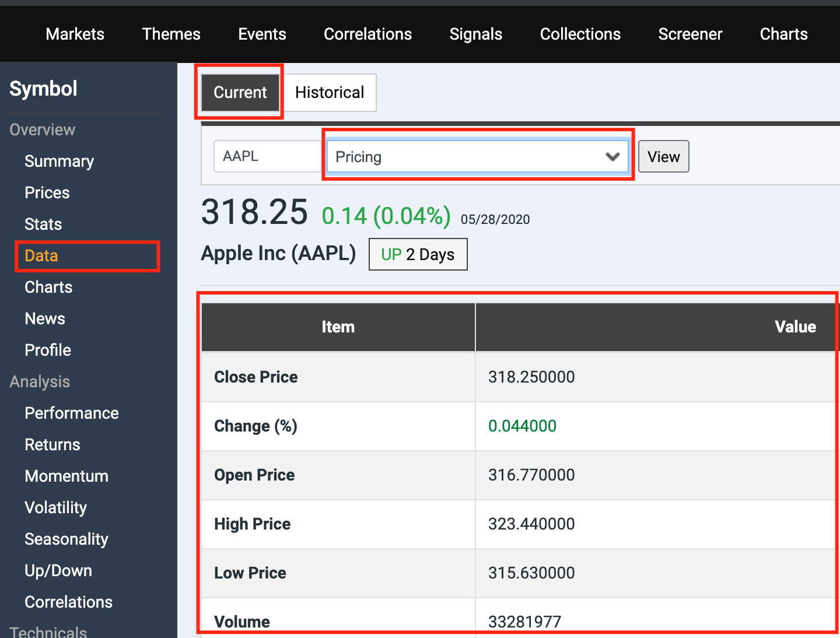Click the Apple Inc (AAPL) heading
Viewport: 840px width, 638px height.
[x=278, y=253]
